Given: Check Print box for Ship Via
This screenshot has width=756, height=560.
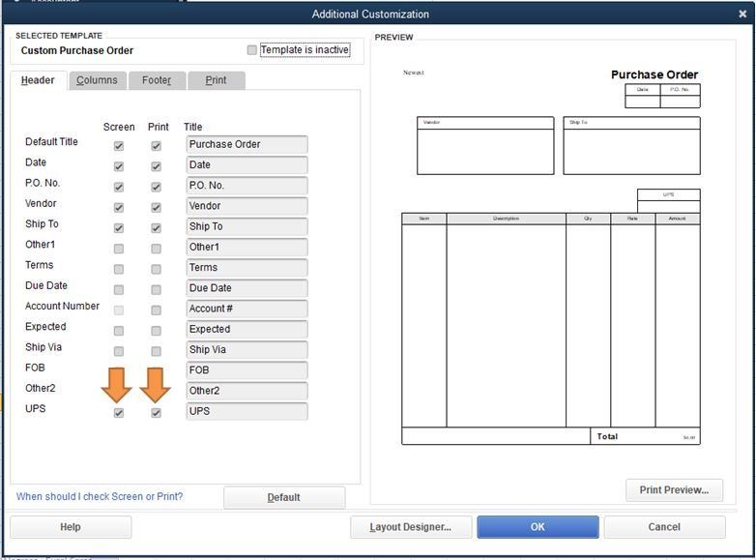Looking at the screenshot, I should coord(156,351).
